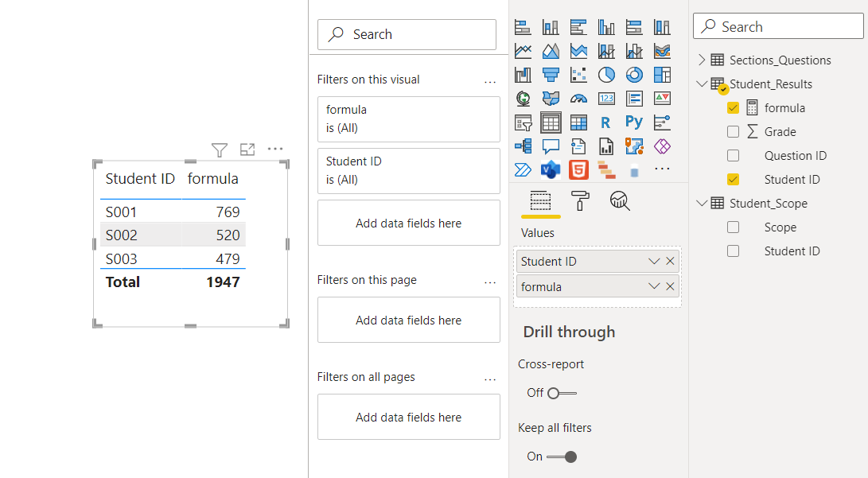Image resolution: width=868 pixels, height=478 pixels.
Task: Select the pie chart visual
Action: click(606, 75)
